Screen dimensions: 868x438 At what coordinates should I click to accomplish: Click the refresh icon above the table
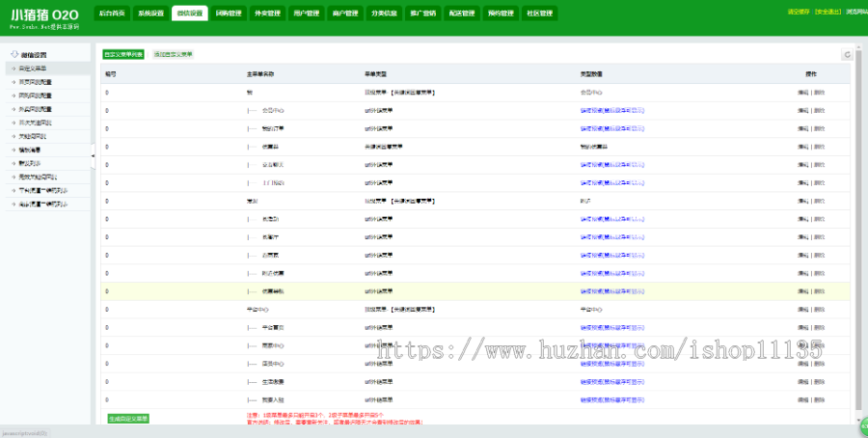coord(847,54)
